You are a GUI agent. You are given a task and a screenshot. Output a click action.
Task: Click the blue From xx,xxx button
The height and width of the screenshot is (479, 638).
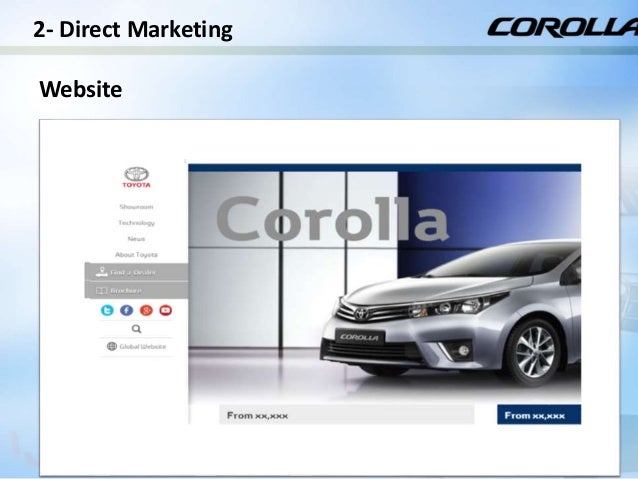(x=539, y=415)
